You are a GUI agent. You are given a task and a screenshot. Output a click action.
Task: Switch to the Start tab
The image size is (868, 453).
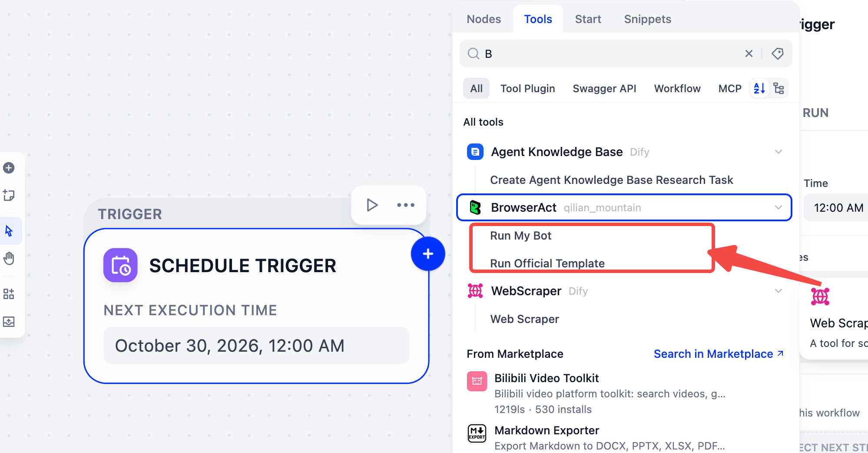pos(588,19)
